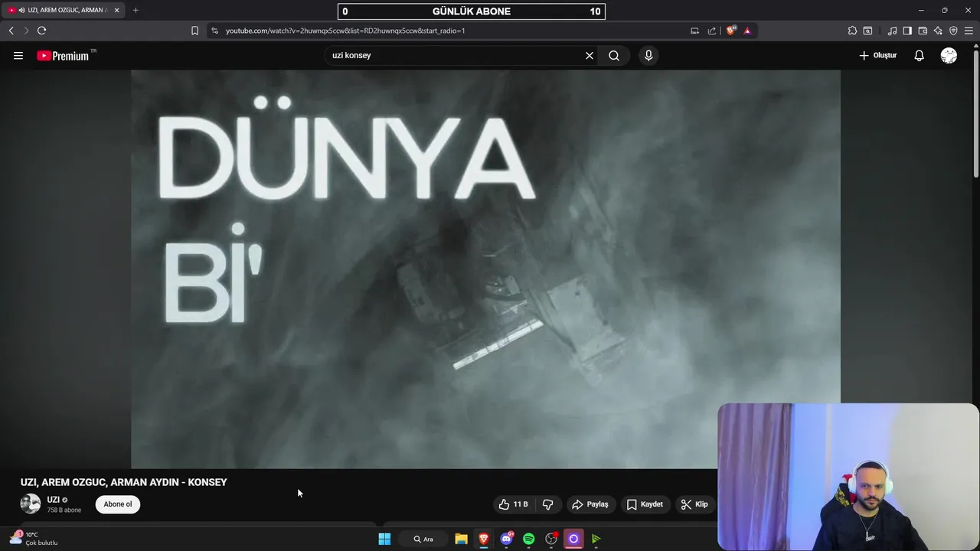Open the extensions puzzle icon

pos(852,31)
